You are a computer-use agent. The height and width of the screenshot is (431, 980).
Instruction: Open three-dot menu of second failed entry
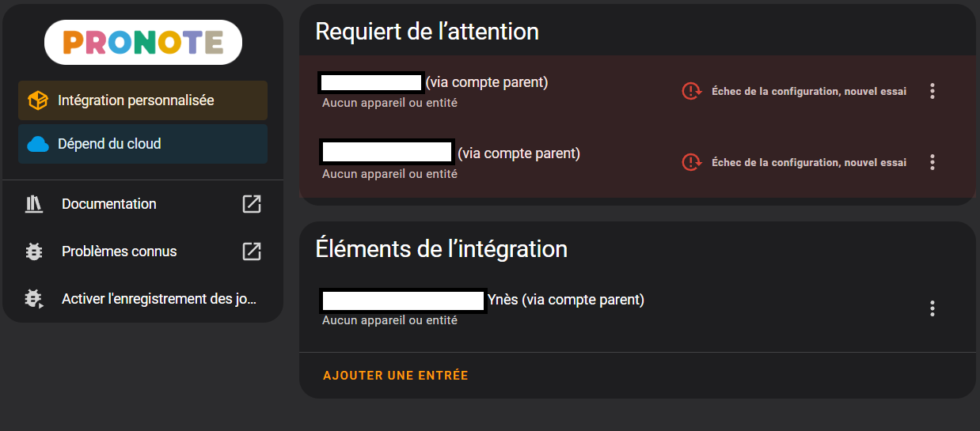(x=933, y=162)
